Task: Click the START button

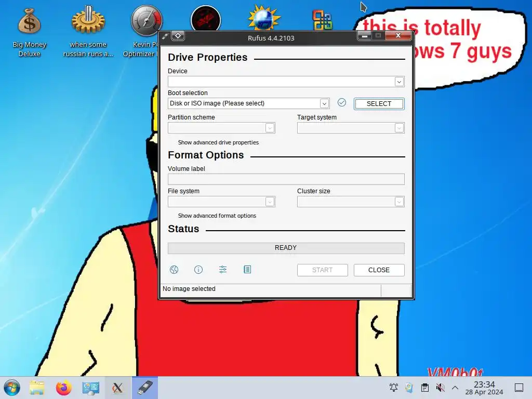Action: pyautogui.click(x=322, y=270)
